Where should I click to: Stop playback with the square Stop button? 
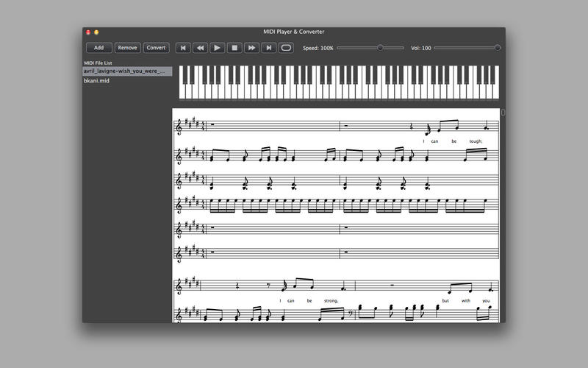pos(234,48)
